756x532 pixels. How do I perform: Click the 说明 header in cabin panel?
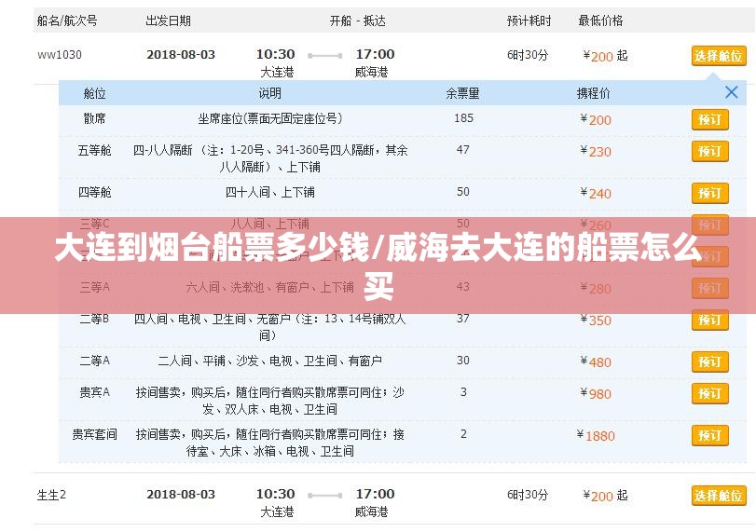tap(269, 93)
